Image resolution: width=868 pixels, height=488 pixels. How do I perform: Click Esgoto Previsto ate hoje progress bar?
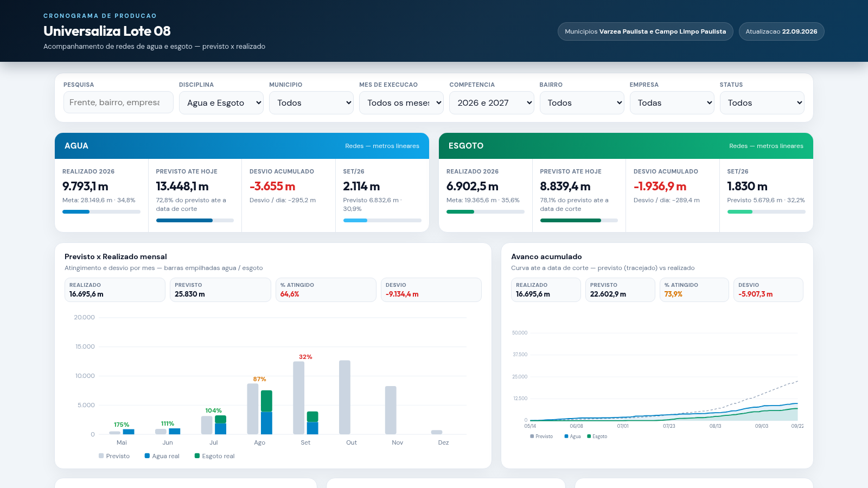(579, 220)
